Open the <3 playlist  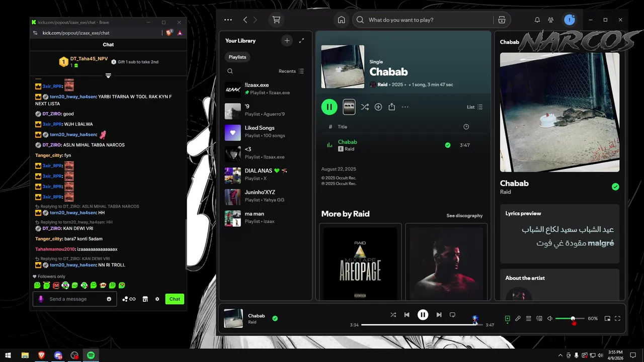[x=266, y=153]
